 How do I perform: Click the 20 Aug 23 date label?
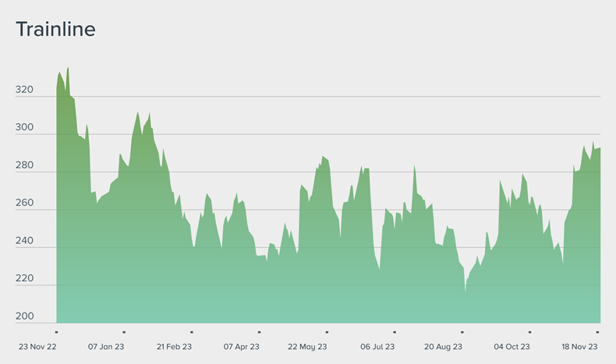click(443, 347)
